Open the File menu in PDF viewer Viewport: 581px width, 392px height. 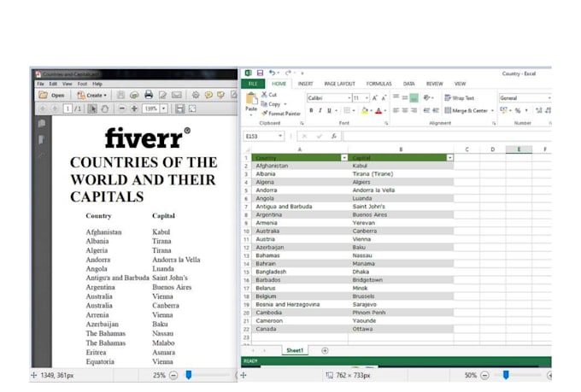[x=40, y=84]
